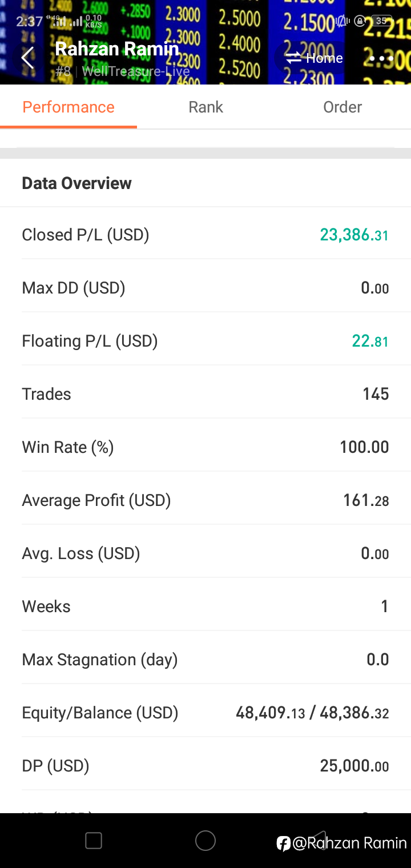The height and width of the screenshot is (868, 411).
Task: Open the Order tab
Action: 342,107
